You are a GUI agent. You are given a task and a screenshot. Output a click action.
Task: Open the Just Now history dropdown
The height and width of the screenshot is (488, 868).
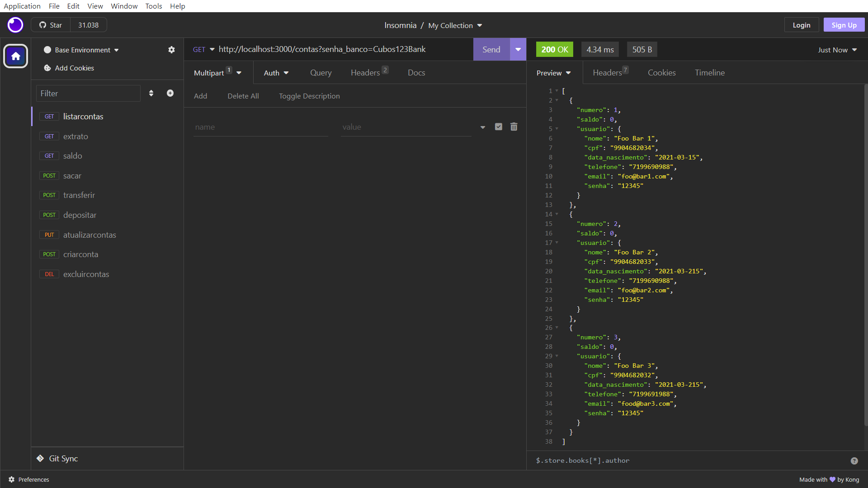837,50
